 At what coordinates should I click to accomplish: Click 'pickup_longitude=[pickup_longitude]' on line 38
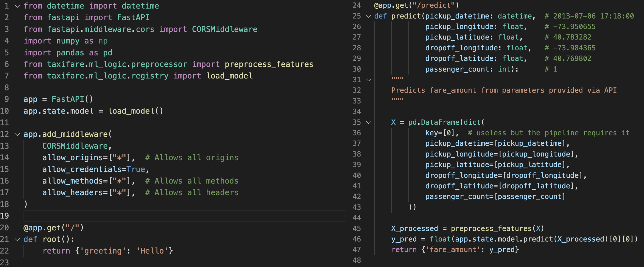pos(499,154)
